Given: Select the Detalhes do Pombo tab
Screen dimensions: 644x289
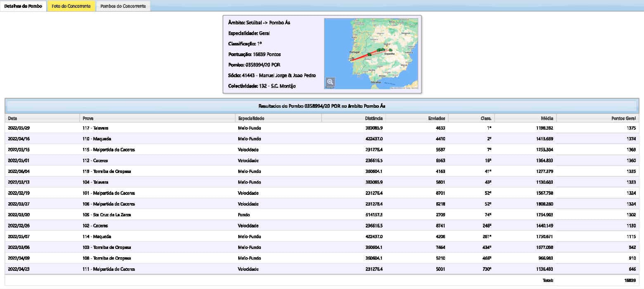Looking at the screenshot, I should [x=23, y=6].
